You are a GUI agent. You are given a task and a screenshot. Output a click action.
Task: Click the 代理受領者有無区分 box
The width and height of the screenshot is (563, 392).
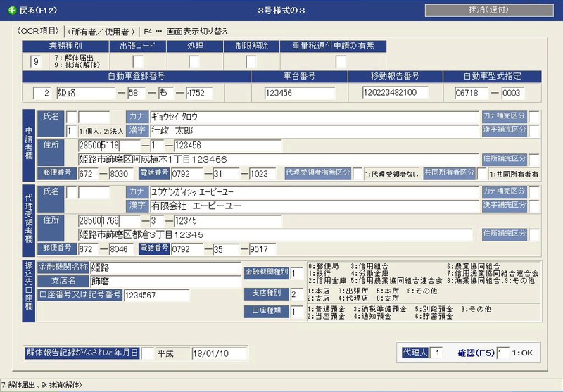[358, 174]
